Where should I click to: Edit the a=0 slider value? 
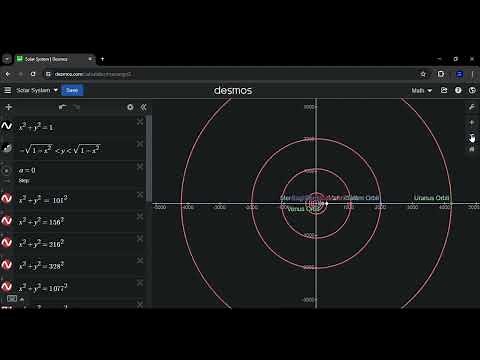pyautogui.click(x=27, y=170)
